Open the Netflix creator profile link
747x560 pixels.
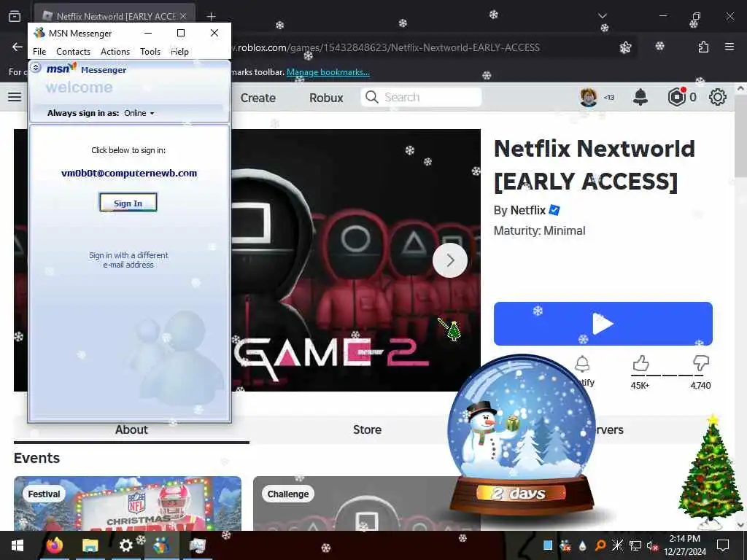pos(527,210)
